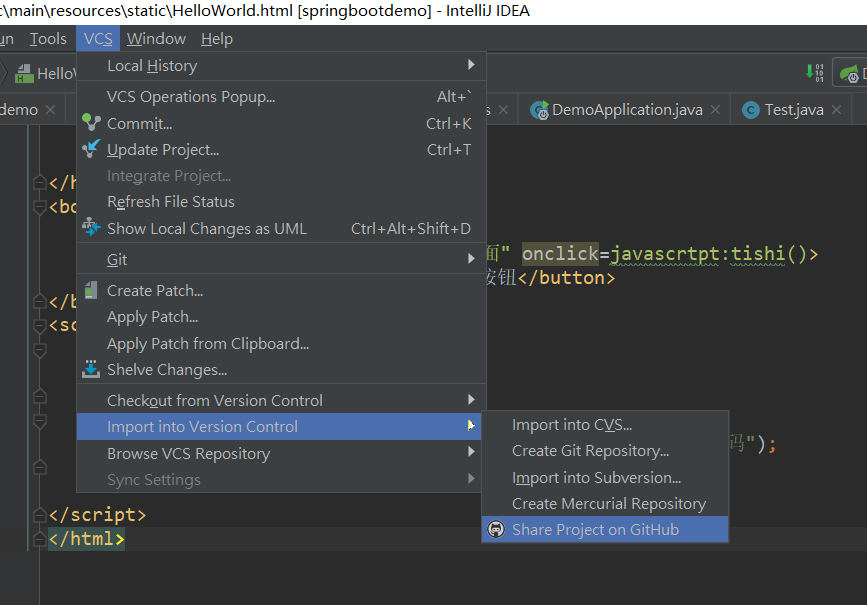The width and height of the screenshot is (867, 605).
Task: Click the GitHub octocat icon
Action: 496,529
